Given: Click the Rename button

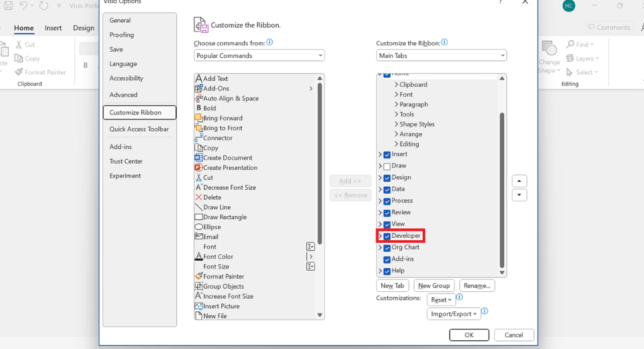Looking at the screenshot, I should [x=477, y=285].
